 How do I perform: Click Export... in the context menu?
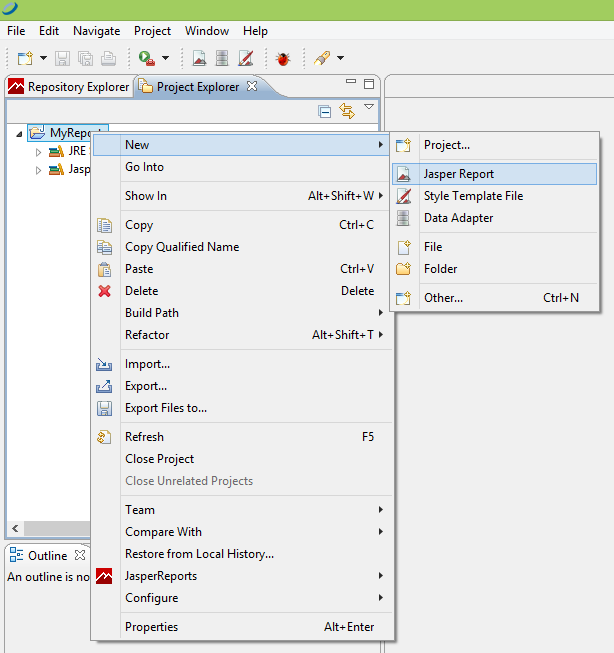[x=242, y=386]
